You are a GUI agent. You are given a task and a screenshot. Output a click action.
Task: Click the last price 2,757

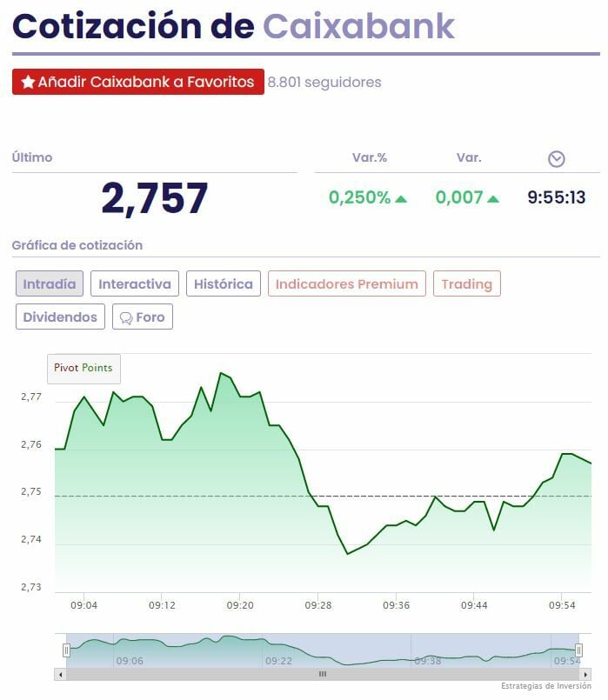(x=155, y=198)
